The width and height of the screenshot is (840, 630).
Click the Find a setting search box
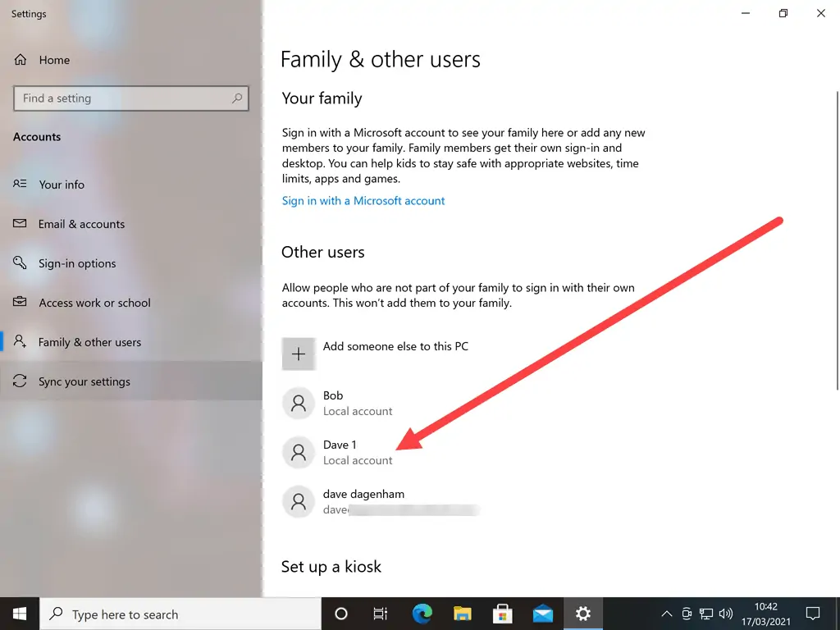click(123, 98)
